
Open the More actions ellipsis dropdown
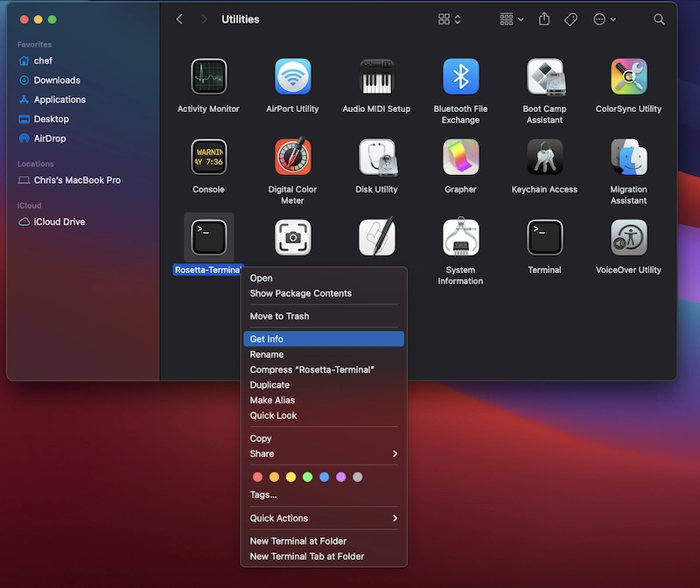605,19
